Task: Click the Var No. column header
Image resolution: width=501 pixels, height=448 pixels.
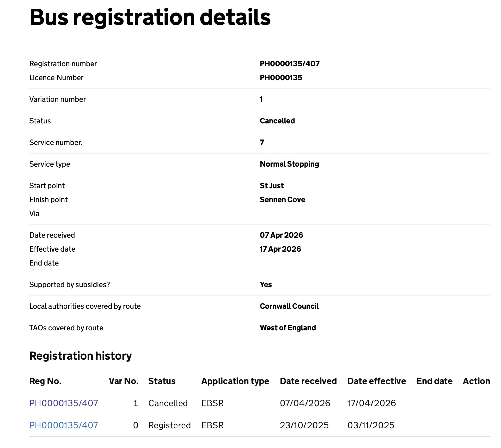Action: click(124, 381)
